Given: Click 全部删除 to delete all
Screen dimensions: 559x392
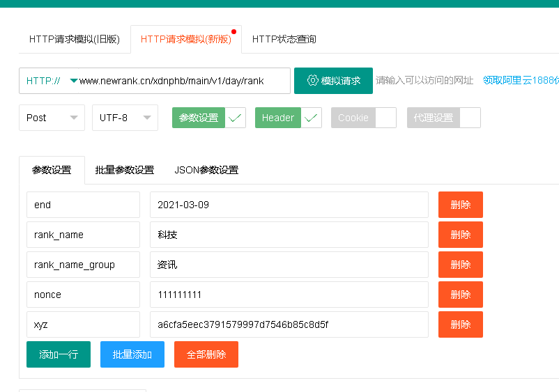Looking at the screenshot, I should click(206, 354).
